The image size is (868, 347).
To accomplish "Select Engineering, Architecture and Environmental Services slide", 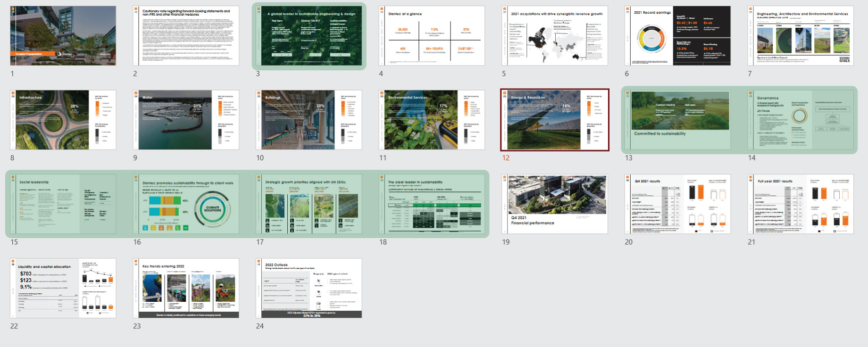I will 801,36.
